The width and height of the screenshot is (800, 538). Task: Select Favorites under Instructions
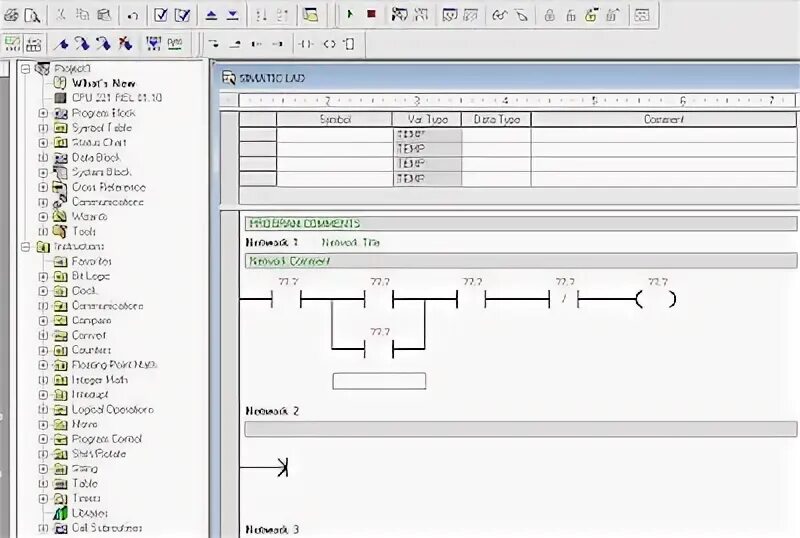pyautogui.click(x=91, y=261)
